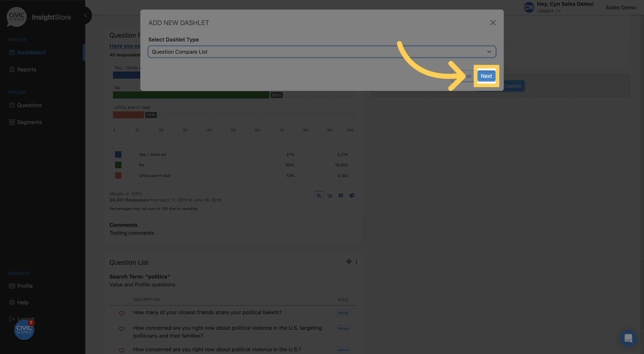Viewport: 644px width, 354px height.
Task: Click the Segments people icon
Action: pyautogui.click(x=12, y=122)
